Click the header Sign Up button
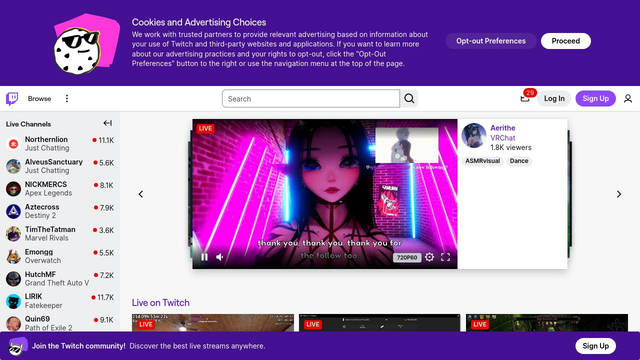Viewport: 640px width, 360px height. [x=596, y=99]
